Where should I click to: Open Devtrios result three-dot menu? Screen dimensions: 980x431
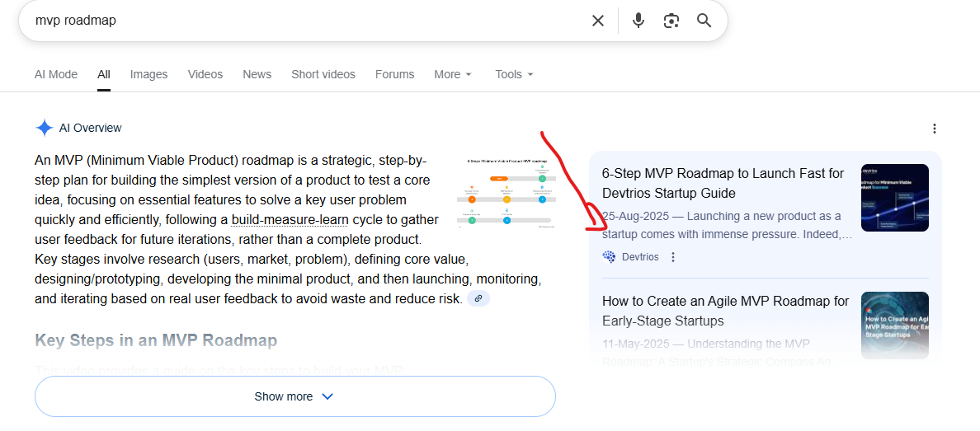pyautogui.click(x=673, y=257)
